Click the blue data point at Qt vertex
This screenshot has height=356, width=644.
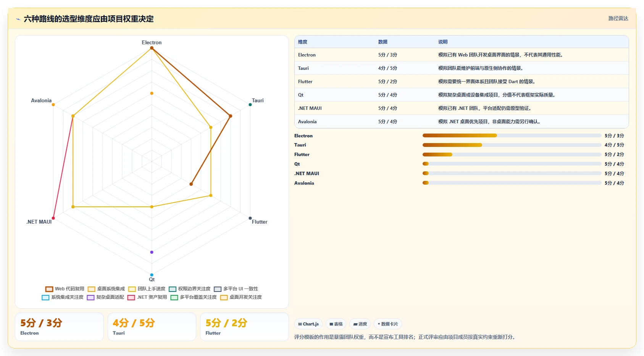(x=152, y=275)
